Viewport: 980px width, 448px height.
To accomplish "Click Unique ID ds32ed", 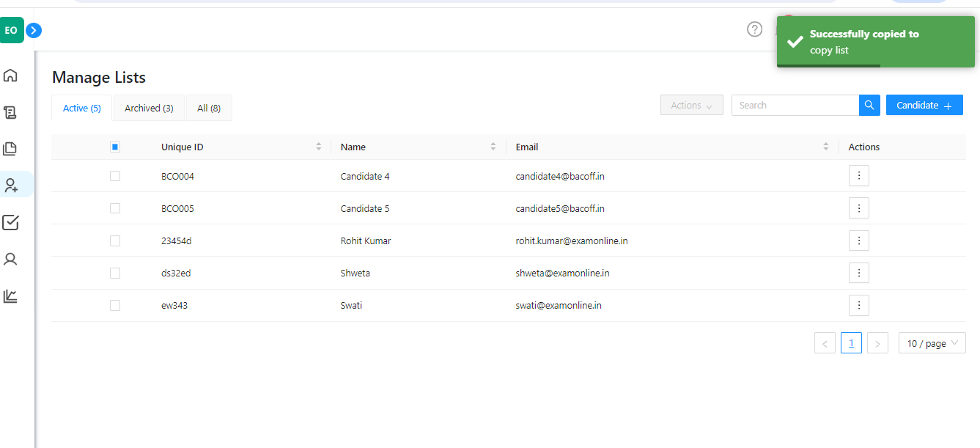I will pos(176,273).
